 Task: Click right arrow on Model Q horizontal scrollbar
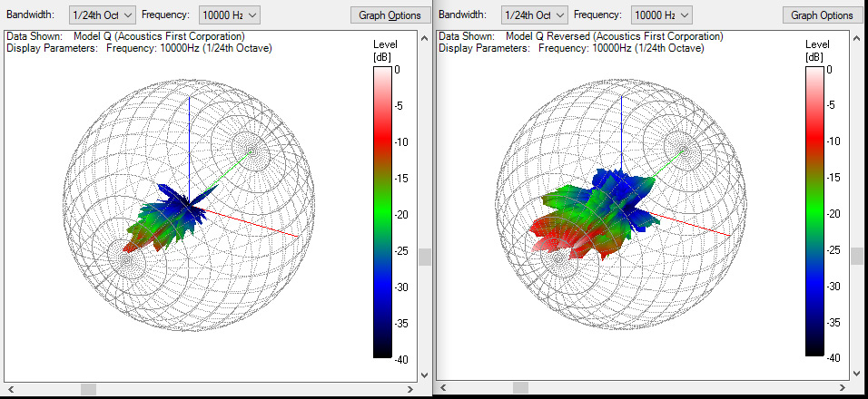click(x=409, y=389)
